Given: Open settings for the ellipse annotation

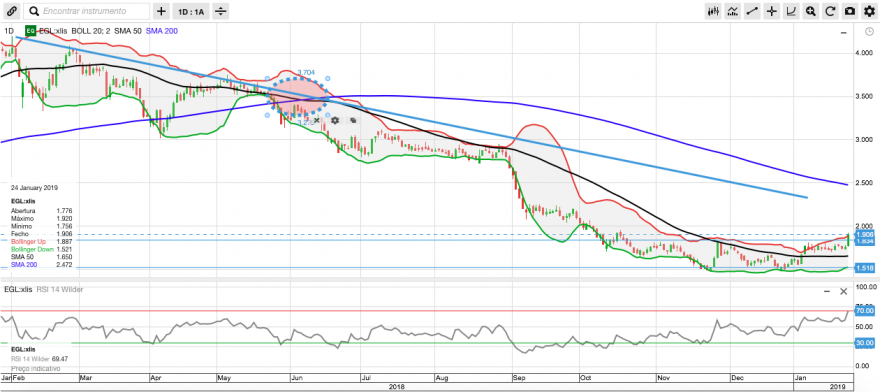Looking at the screenshot, I should tap(335, 120).
